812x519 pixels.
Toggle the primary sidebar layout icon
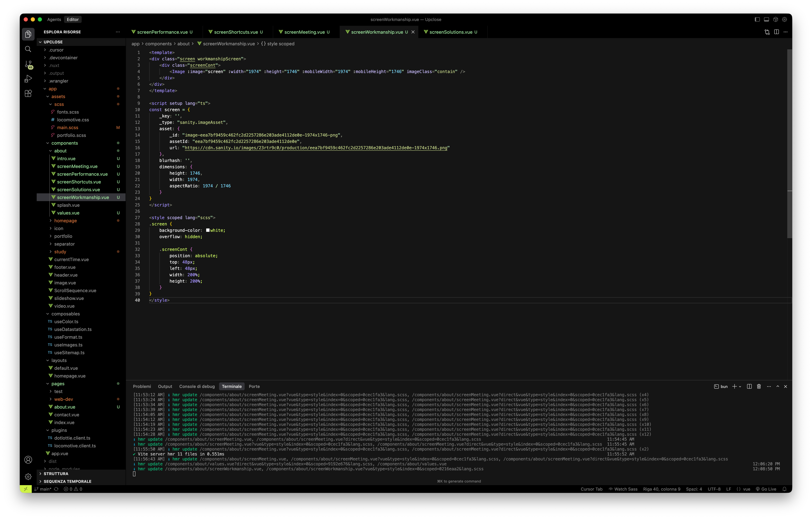click(x=757, y=20)
